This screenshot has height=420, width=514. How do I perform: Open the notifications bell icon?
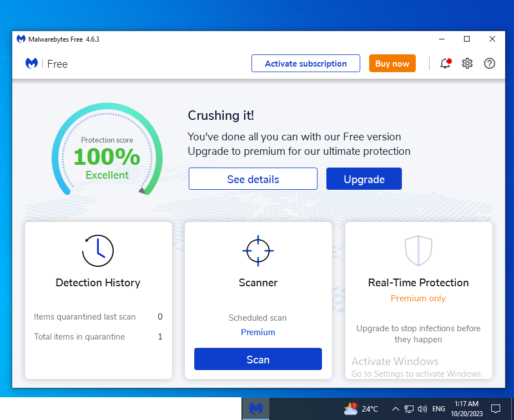click(x=445, y=63)
